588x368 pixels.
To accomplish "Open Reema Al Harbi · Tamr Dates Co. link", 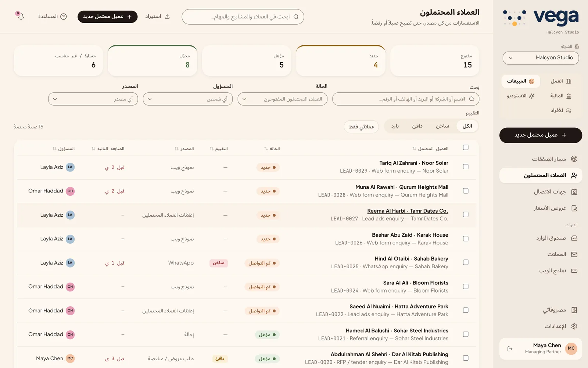I will pyautogui.click(x=408, y=211).
